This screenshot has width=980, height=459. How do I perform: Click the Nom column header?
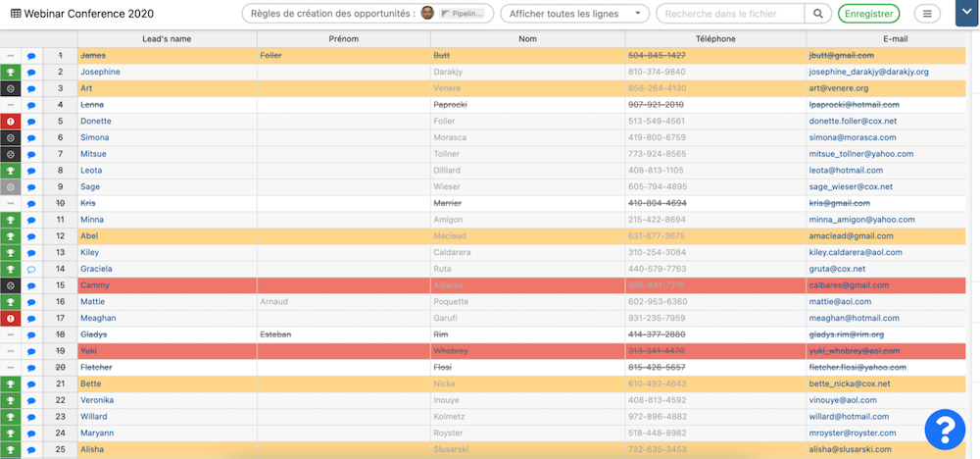527,39
